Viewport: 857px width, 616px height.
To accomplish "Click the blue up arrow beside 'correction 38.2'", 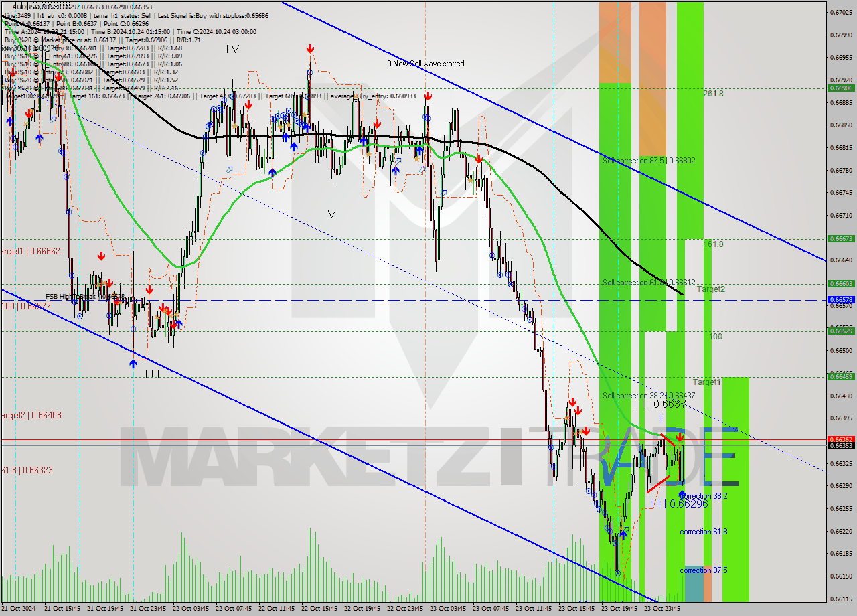I will (682, 495).
